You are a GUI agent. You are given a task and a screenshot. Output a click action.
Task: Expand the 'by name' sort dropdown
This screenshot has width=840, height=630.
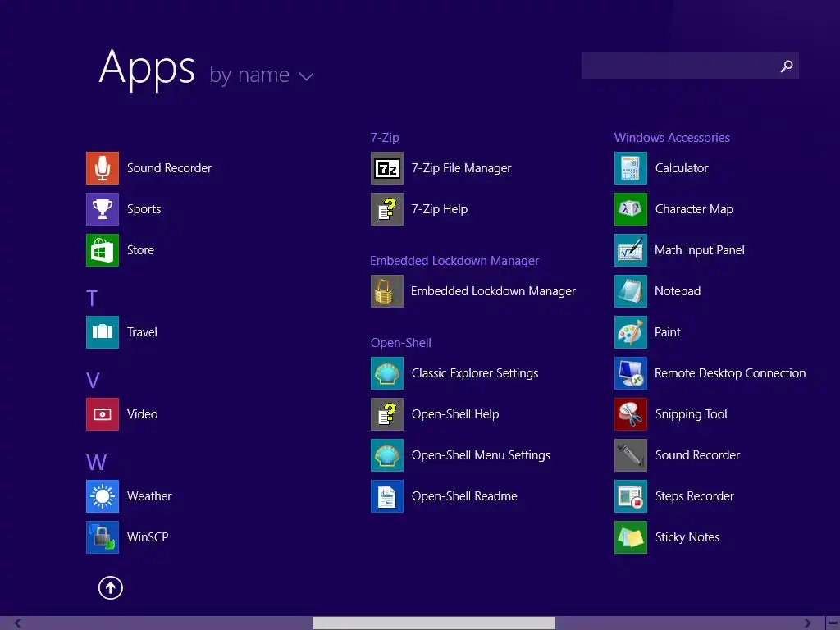(x=262, y=75)
